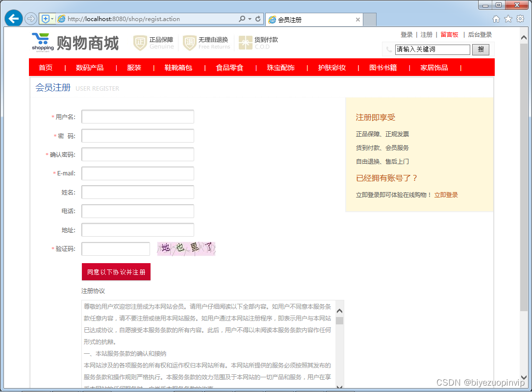
Task: Click the 注册即享受 heading
Action: (375, 117)
